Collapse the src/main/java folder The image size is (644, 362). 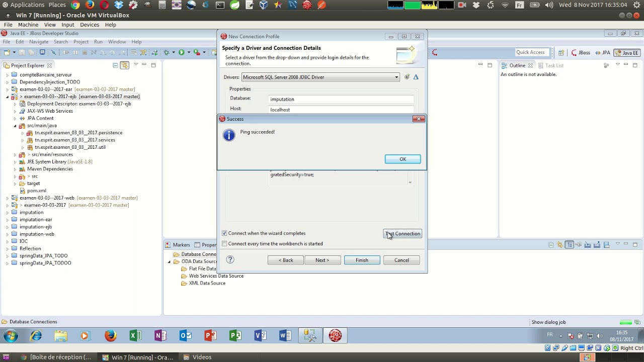pos(15,126)
